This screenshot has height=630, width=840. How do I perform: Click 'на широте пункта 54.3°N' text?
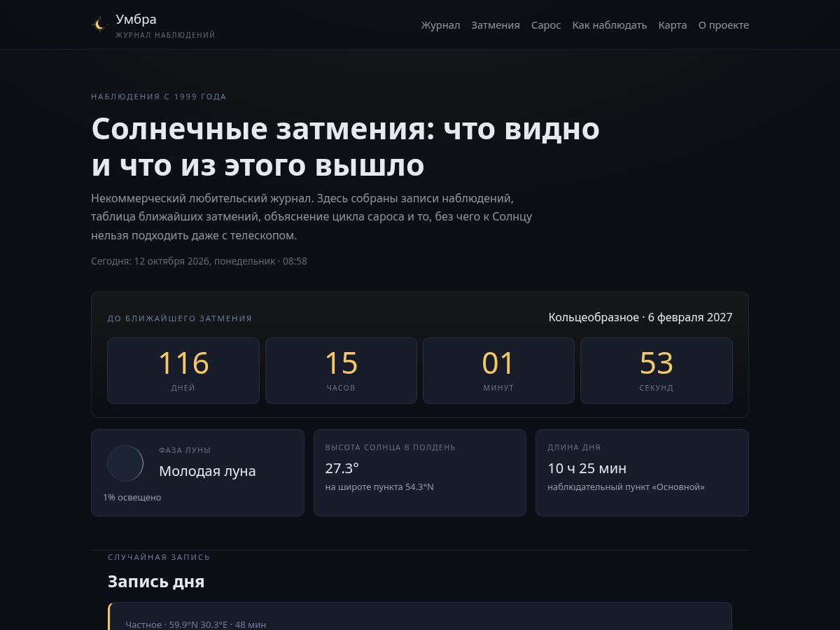point(379,486)
